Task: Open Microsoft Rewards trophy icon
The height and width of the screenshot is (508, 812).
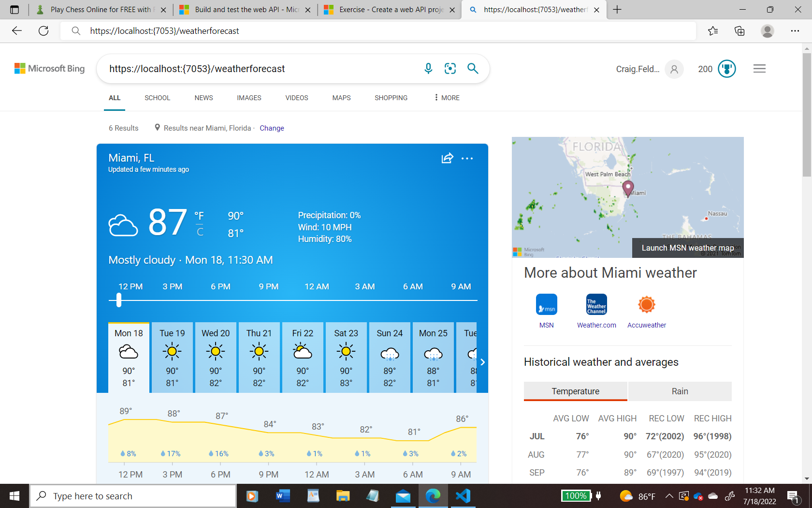Action: [x=726, y=69]
